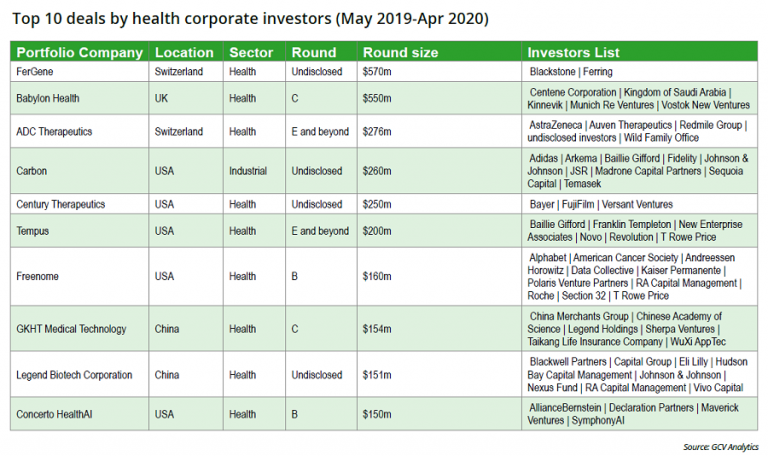Click the Blackstone | Ferring investors cell
Image resolution: width=768 pixels, height=456 pixels.
point(572,72)
